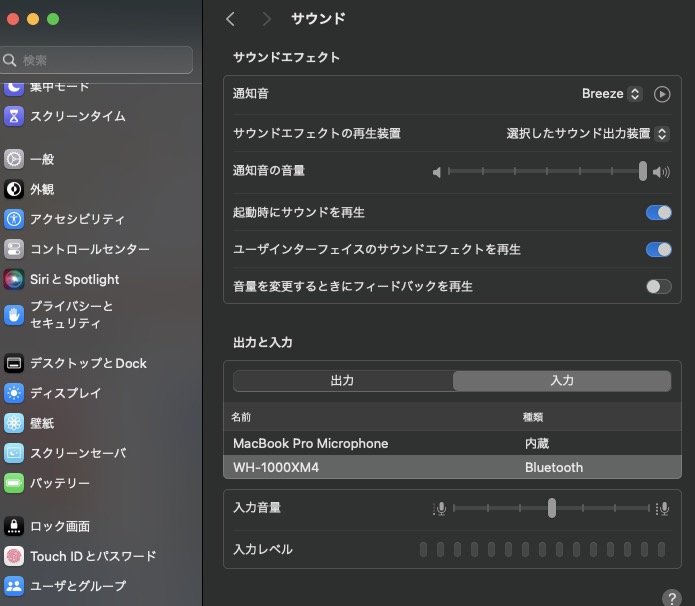Play the Breeze alert sound preview
The image size is (695, 606).
click(x=662, y=94)
